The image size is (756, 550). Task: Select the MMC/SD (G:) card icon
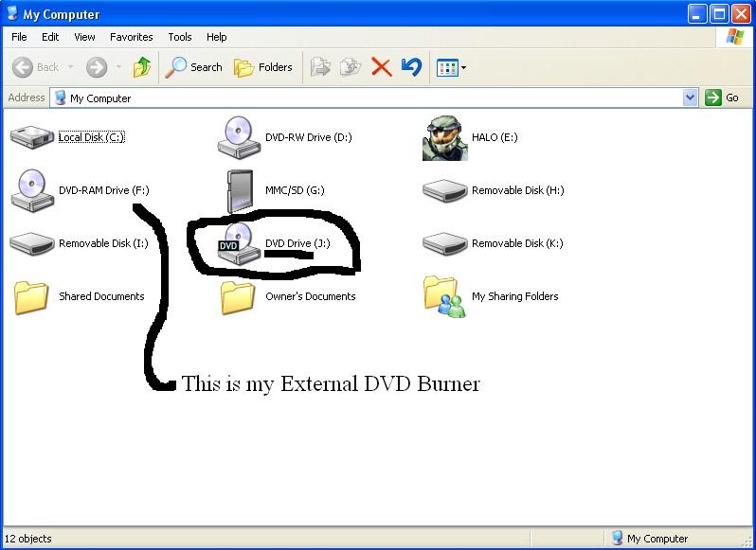pyautogui.click(x=240, y=191)
